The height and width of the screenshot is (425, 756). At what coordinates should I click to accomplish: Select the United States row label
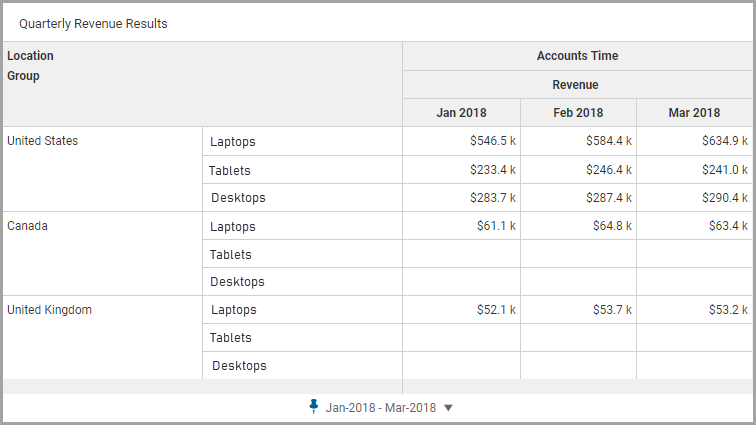[x=42, y=141]
